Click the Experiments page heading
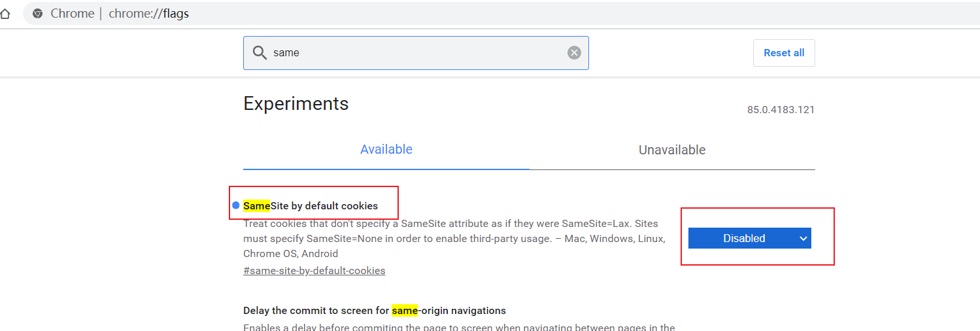This screenshot has height=331, width=980. [x=296, y=103]
